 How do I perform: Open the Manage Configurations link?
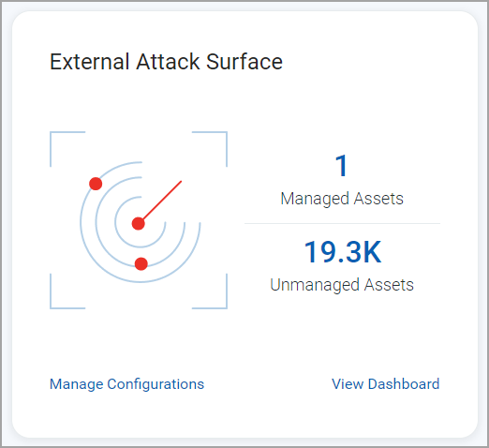(126, 384)
